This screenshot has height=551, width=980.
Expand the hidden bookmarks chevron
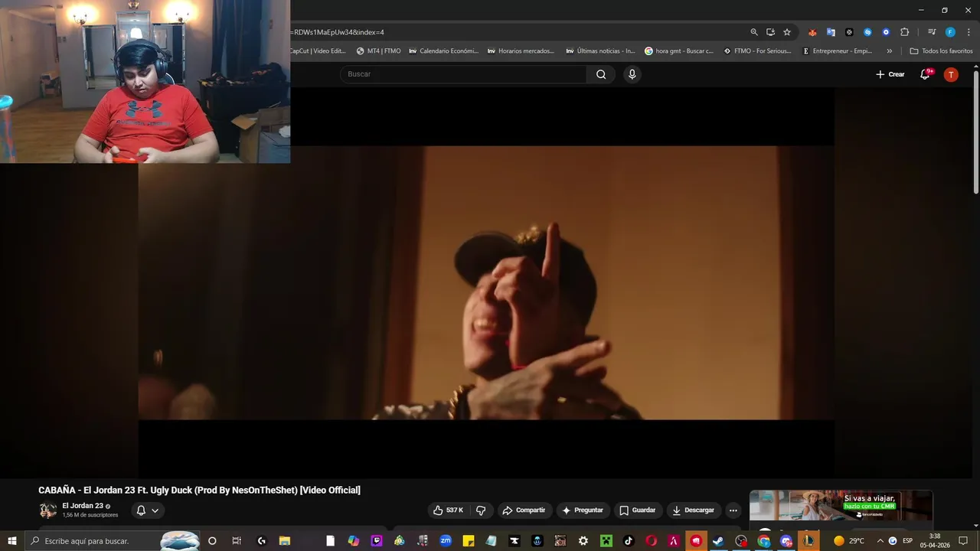[x=889, y=51]
